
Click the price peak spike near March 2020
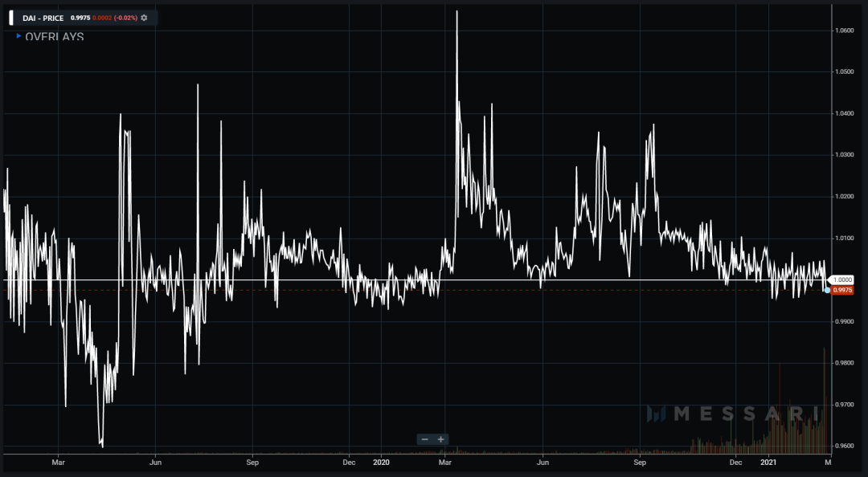457,12
